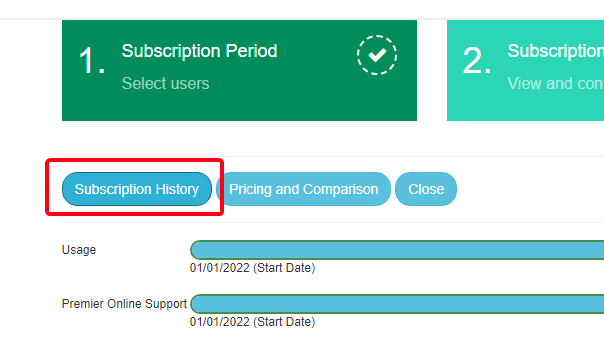The image size is (604, 362).
Task: Click the rounded left end of the Usage bar
Action: point(197,250)
